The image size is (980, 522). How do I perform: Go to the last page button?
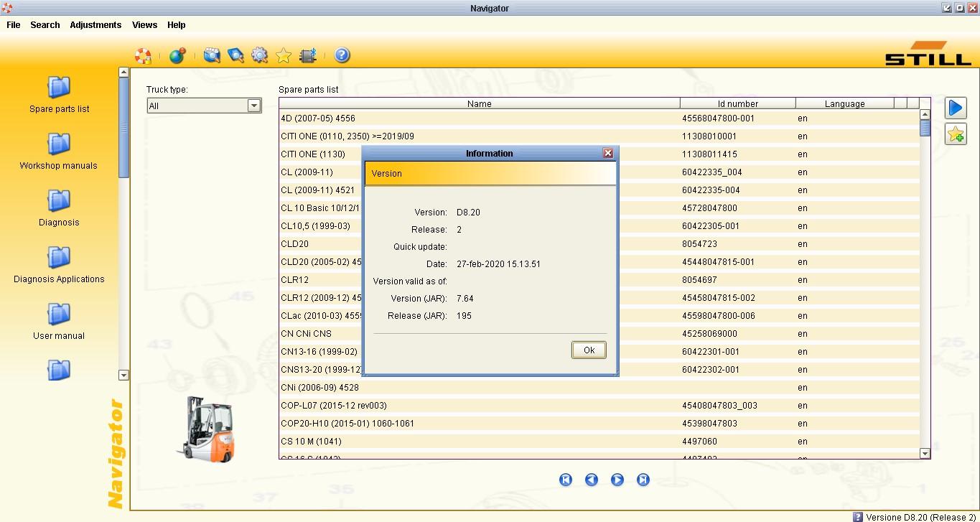tap(643, 480)
